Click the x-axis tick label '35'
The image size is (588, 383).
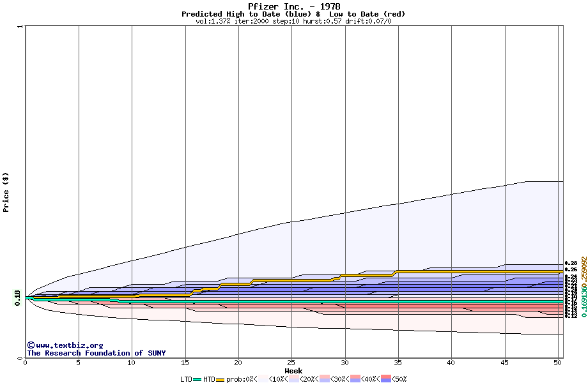398,363
